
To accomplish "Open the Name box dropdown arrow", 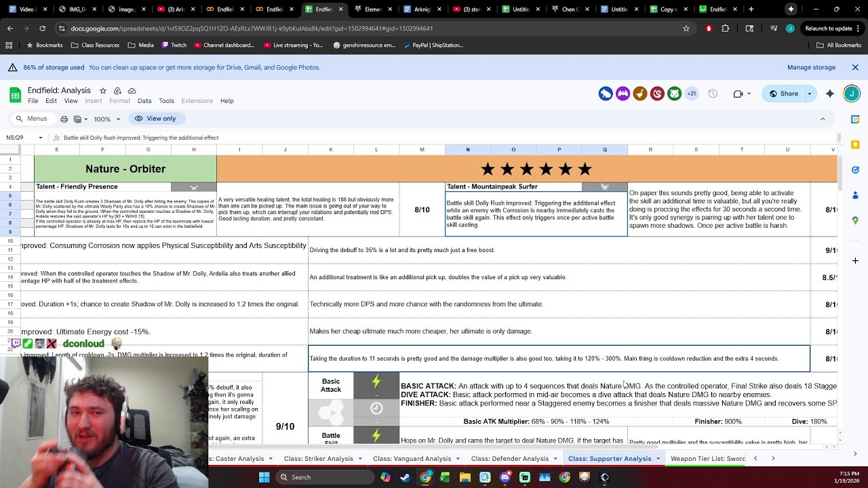I will pyautogui.click(x=40, y=138).
